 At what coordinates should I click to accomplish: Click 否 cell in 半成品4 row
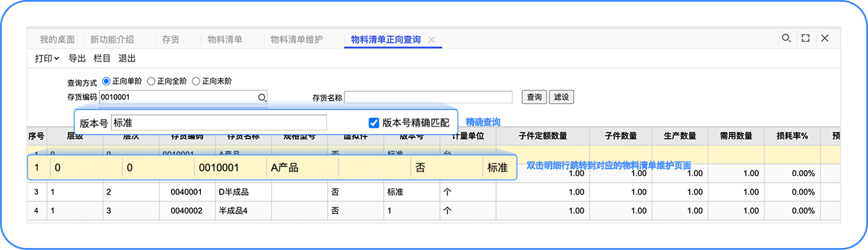355,210
